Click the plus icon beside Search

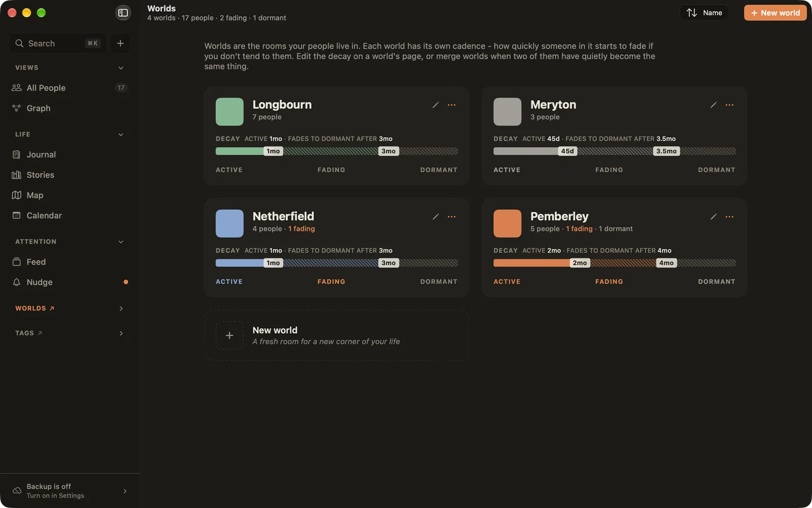[120, 43]
